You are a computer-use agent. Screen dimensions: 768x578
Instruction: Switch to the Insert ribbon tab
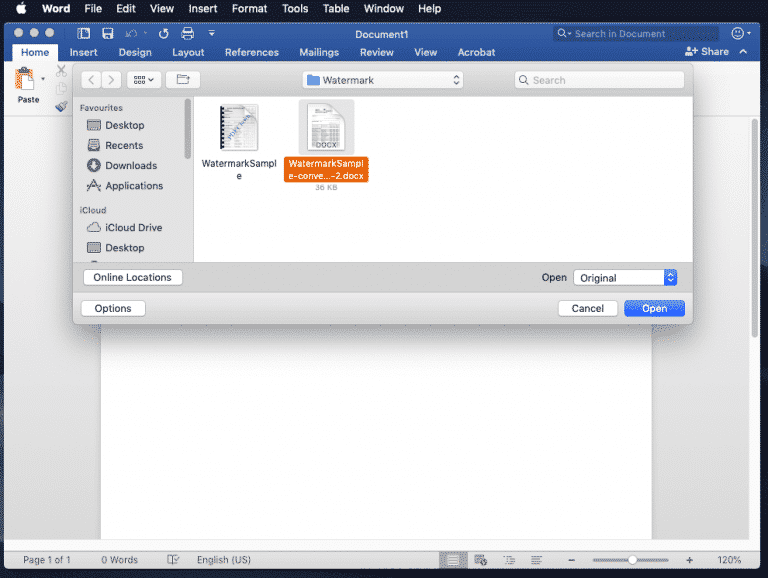83,52
